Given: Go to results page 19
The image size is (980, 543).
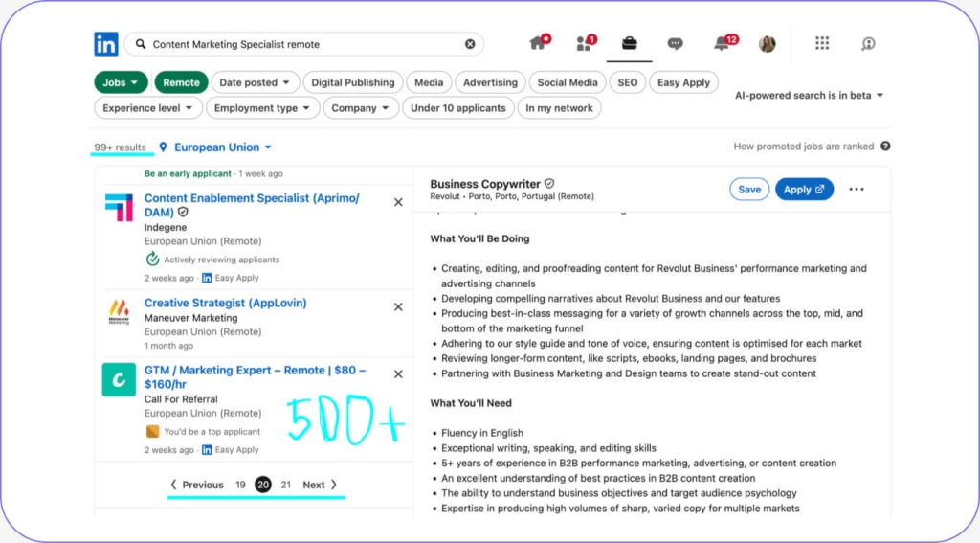Looking at the screenshot, I should [x=240, y=485].
